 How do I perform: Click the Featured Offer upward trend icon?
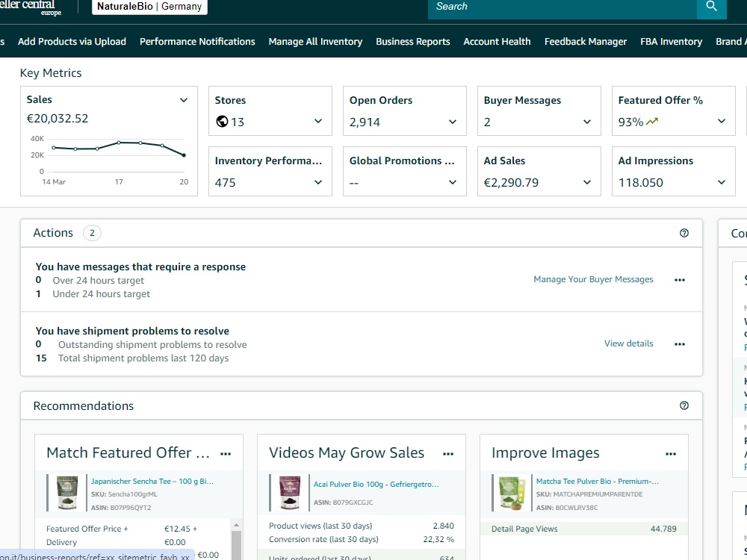(x=652, y=122)
